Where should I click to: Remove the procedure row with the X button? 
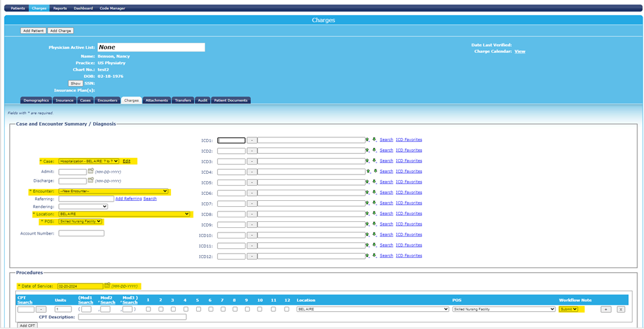(x=621, y=309)
